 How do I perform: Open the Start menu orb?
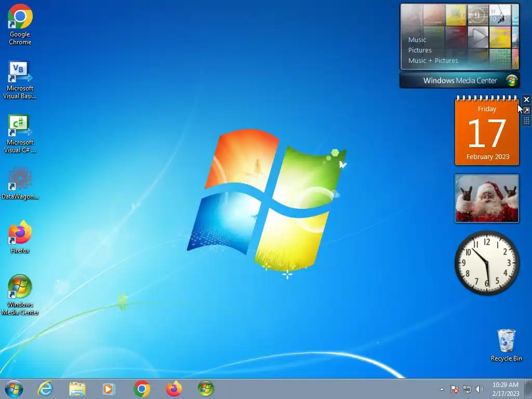coord(14,389)
